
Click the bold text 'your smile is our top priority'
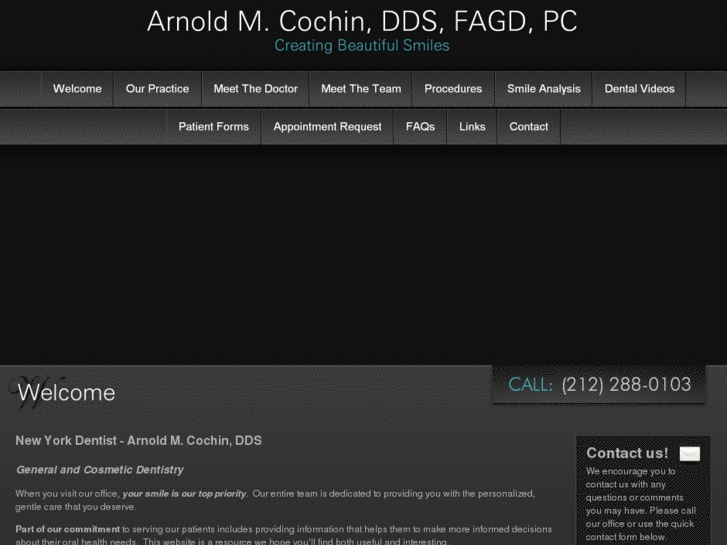pos(185,494)
